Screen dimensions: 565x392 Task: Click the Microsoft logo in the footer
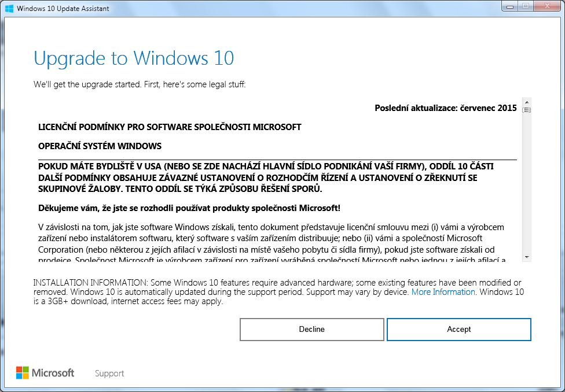pyautogui.click(x=45, y=373)
